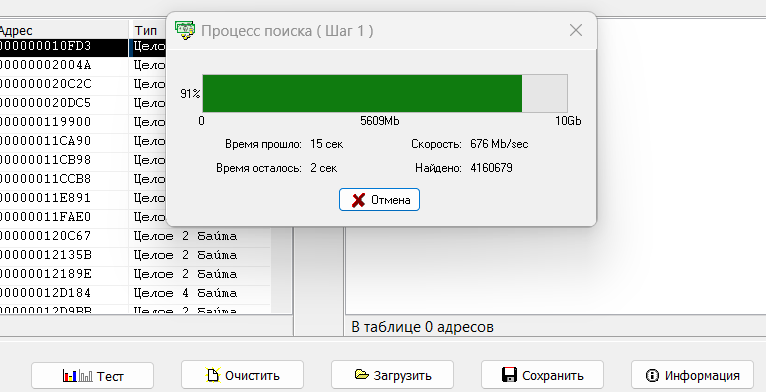The height and width of the screenshot is (392, 766).
Task: Select the address row ending 10FD3
Action: (x=64, y=46)
